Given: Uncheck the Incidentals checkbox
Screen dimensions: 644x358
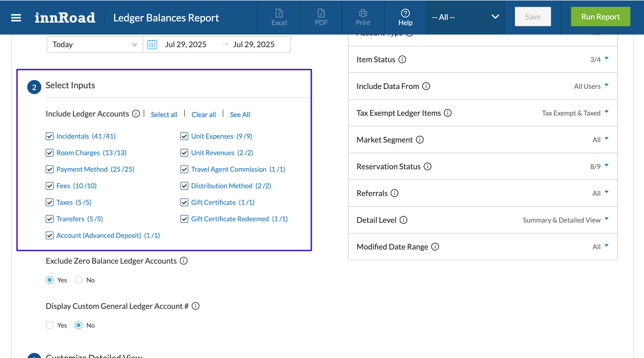Looking at the screenshot, I should pyautogui.click(x=50, y=136).
